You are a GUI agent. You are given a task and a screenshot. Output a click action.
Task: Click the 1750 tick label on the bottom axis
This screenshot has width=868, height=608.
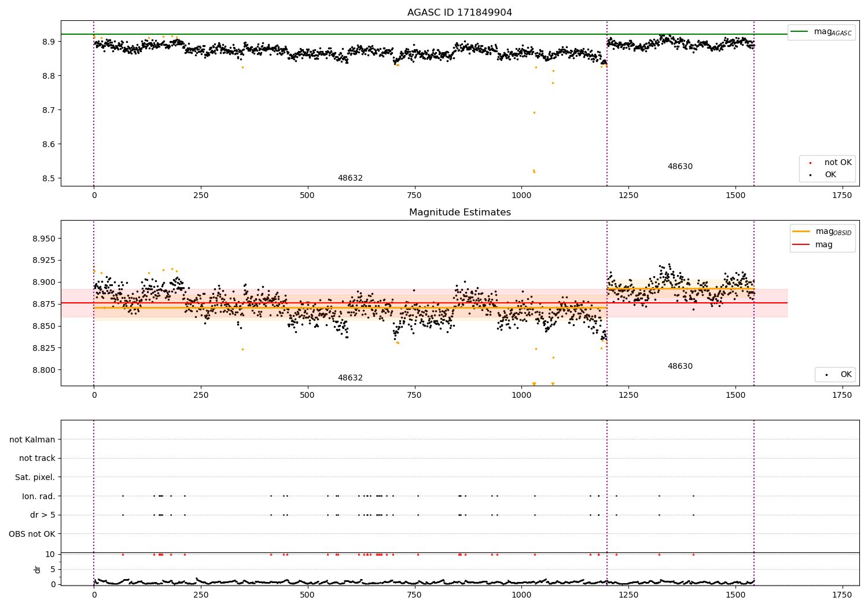842,595
